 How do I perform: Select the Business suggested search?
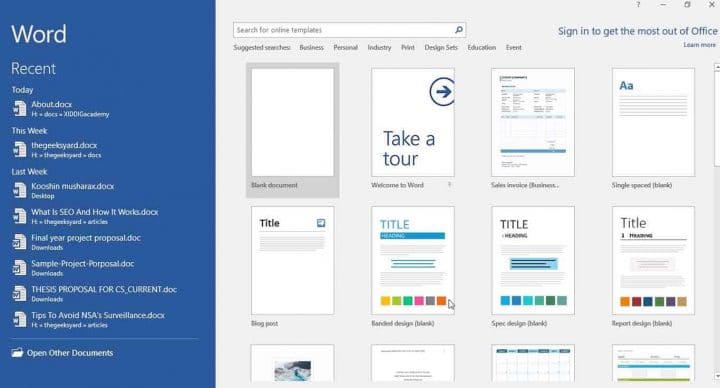(311, 47)
